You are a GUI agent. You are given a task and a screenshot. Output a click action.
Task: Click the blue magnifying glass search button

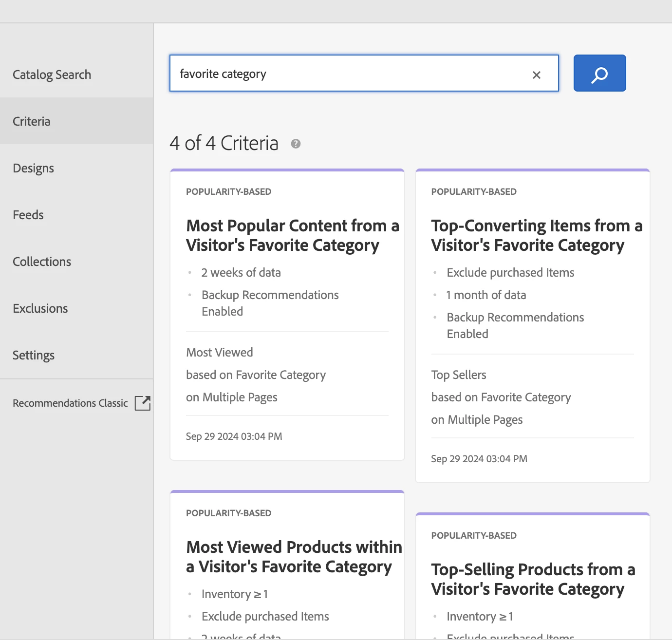click(x=599, y=74)
